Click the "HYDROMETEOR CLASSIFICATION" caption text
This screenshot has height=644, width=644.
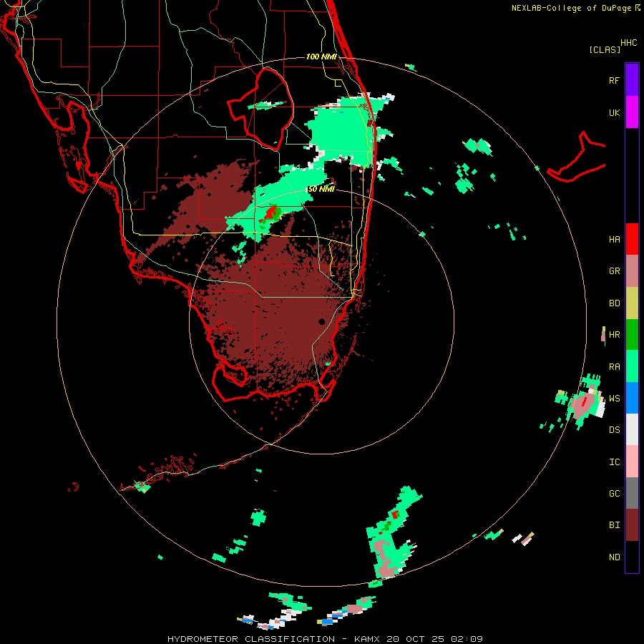click(251, 639)
